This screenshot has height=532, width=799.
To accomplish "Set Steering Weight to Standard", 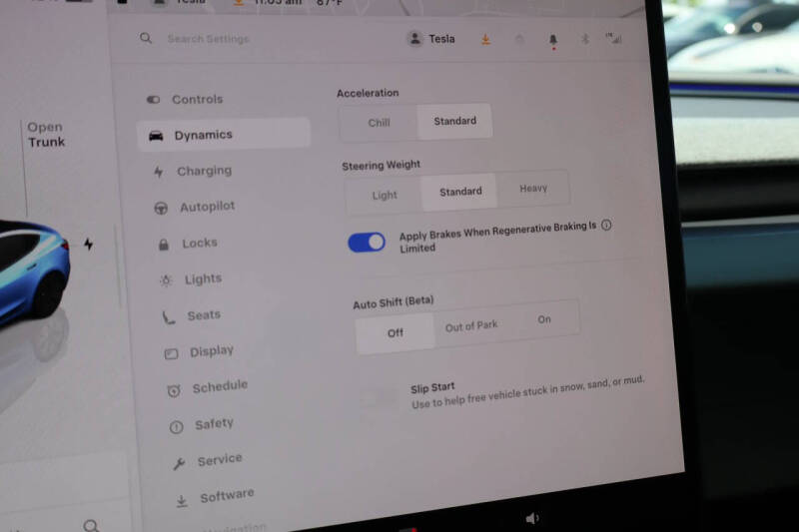I will click(x=460, y=192).
